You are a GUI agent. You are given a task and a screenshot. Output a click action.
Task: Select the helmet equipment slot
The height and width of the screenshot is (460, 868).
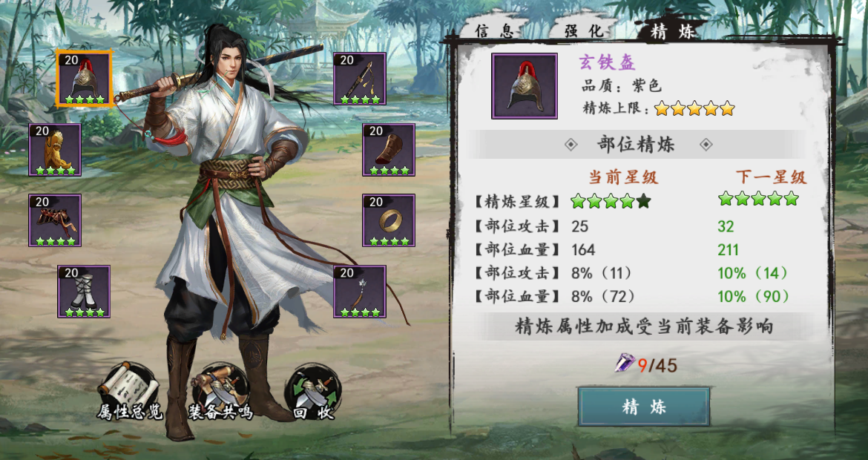pos(84,78)
